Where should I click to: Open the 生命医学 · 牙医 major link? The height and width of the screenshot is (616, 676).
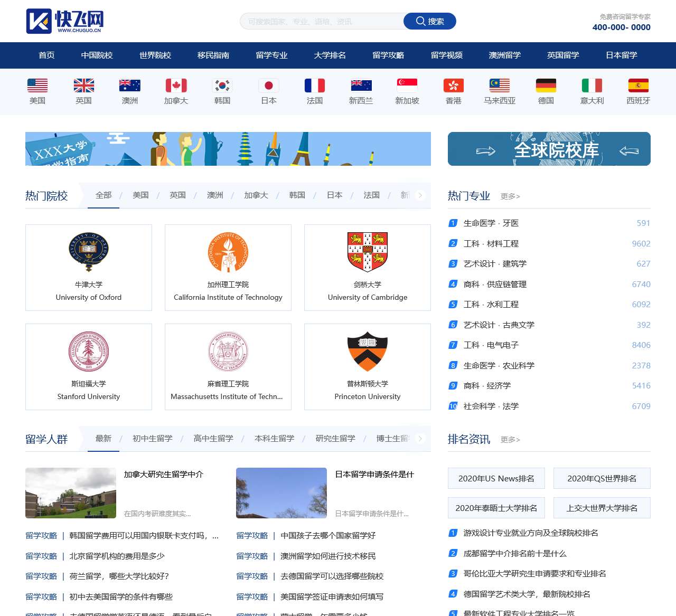[491, 223]
